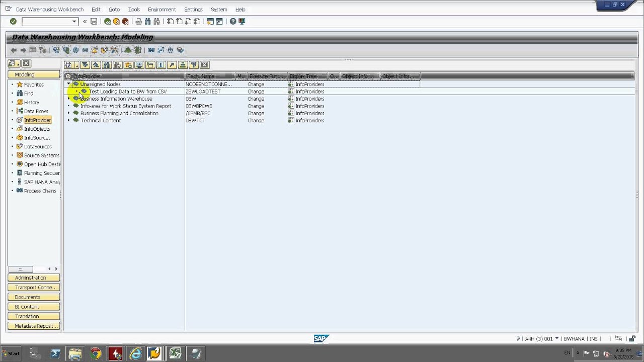Expand the Business Information Warehouse node
644x362 pixels.
pos(69,99)
